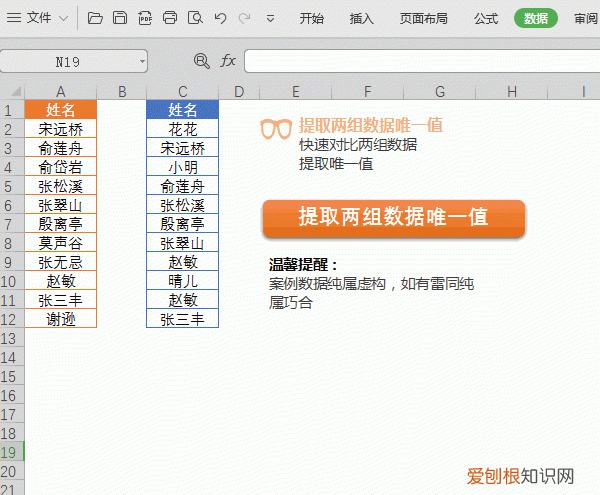Select column C header
Image resolution: width=600 pixels, height=495 pixels.
coord(183,92)
